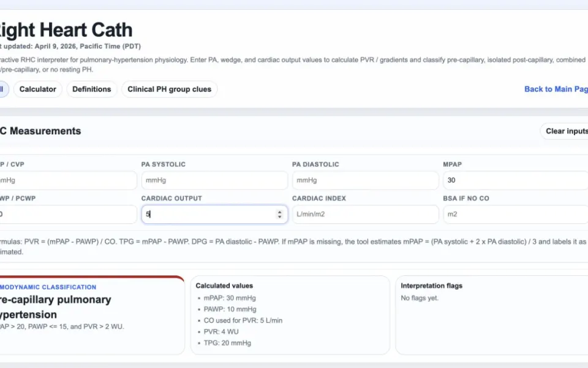The image size is (588, 368).
Task: Click the 'PVR: 4 WU' value
Action: click(221, 332)
